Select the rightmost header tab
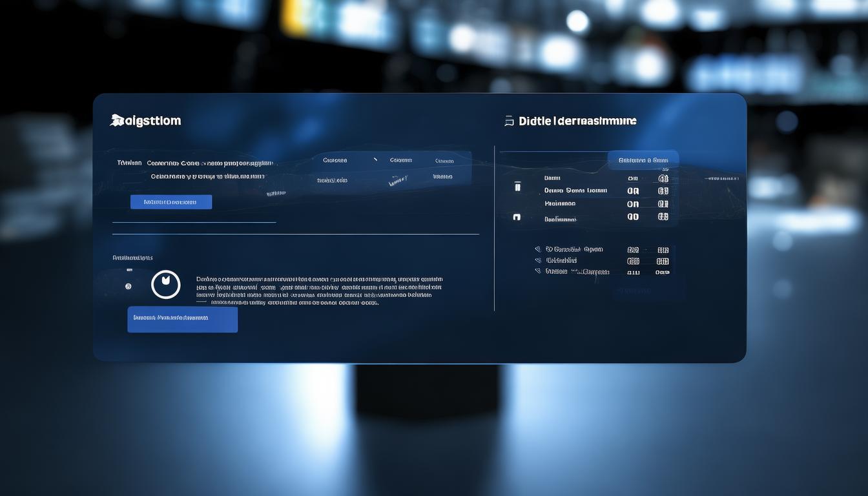 pos(444,161)
